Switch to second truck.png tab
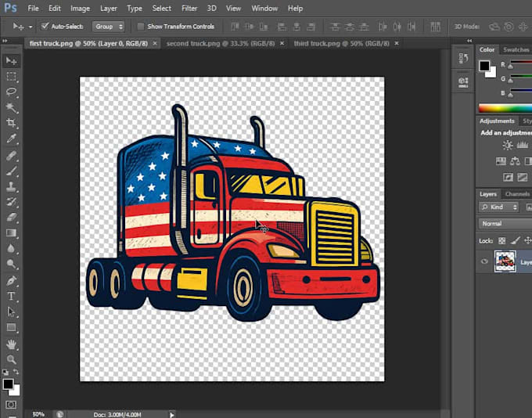This screenshot has height=418, width=532. pyautogui.click(x=221, y=44)
